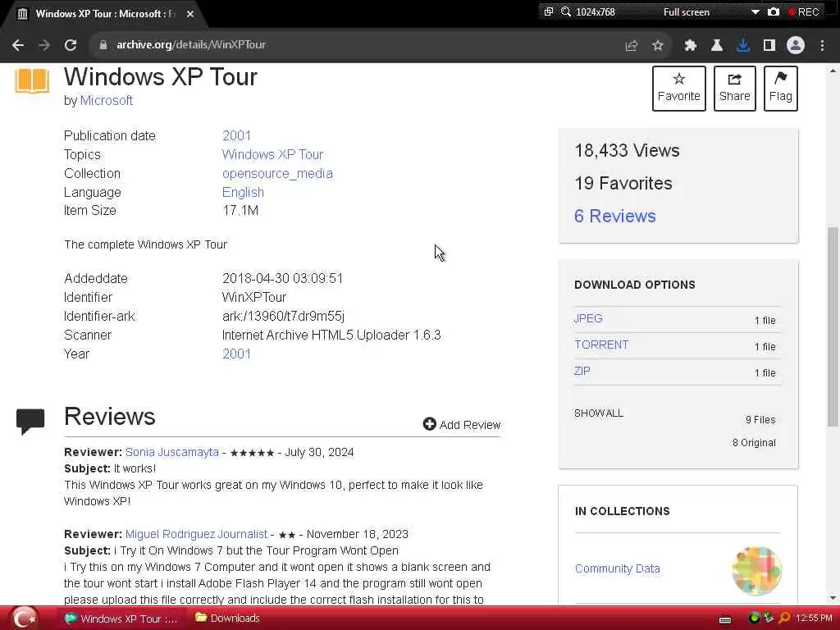Start recording with the REC button
The image size is (840, 630).
pos(803,11)
